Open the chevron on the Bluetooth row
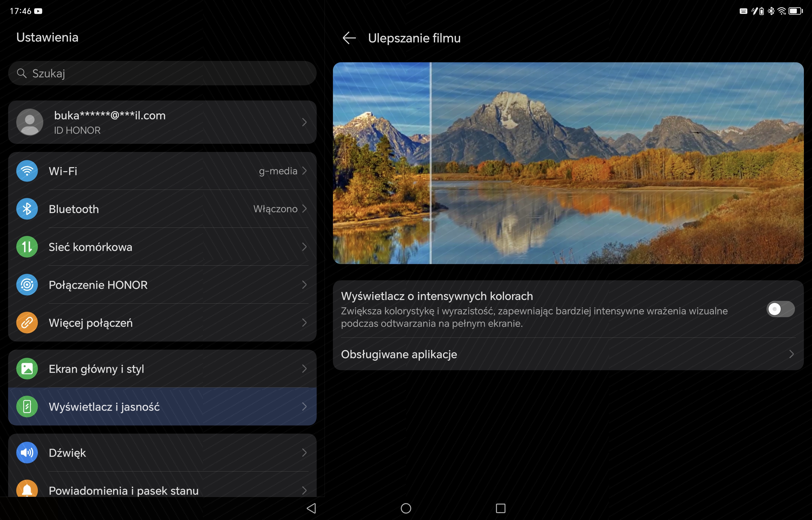812x520 pixels. [x=304, y=209]
